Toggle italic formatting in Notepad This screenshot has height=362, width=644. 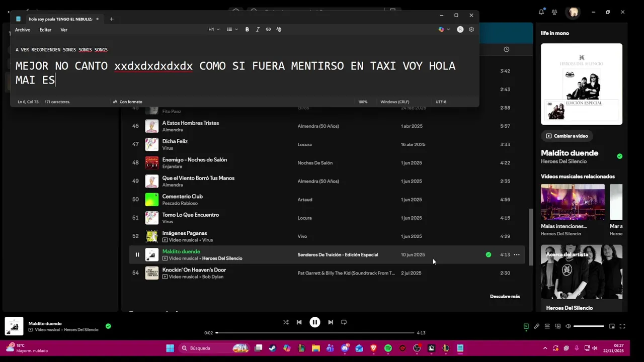[x=258, y=30]
